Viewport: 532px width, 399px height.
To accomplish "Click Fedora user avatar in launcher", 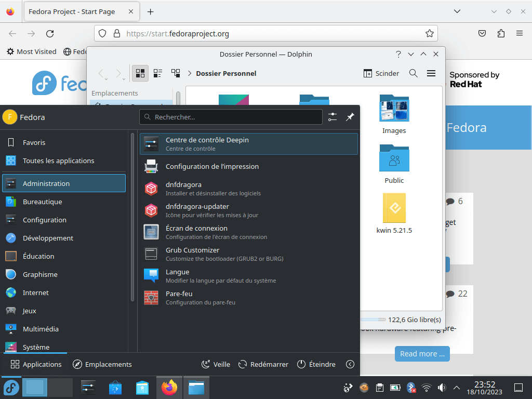I will (10, 117).
